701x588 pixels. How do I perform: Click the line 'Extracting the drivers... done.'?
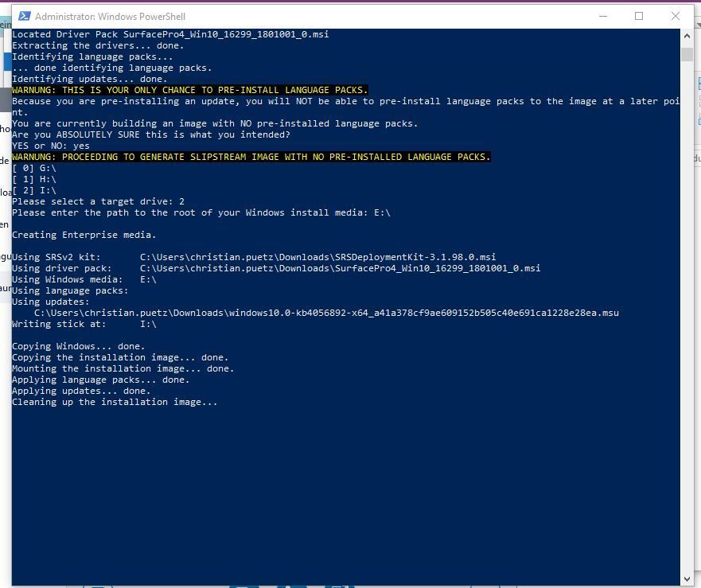98,45
